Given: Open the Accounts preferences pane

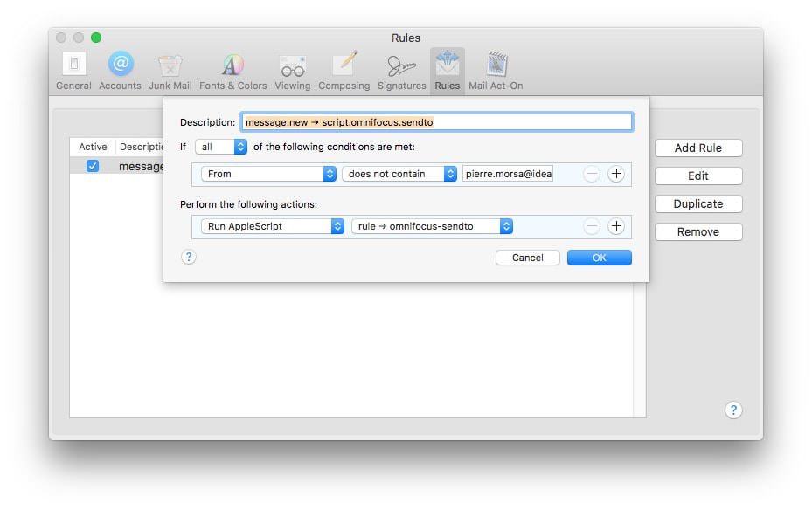Looking at the screenshot, I should 120,72.
